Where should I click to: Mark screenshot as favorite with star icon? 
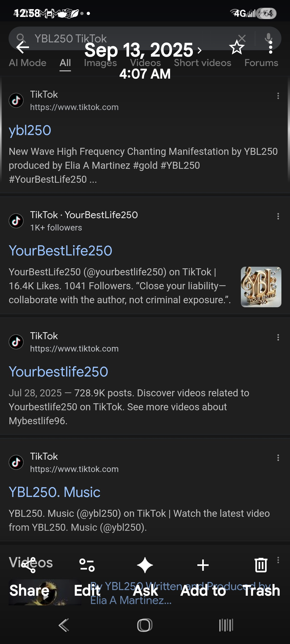[237, 48]
